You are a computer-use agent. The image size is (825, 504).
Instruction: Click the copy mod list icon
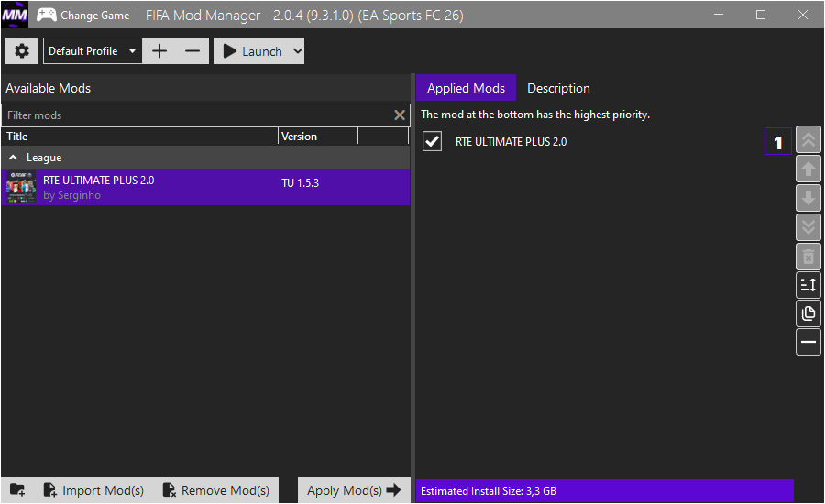click(x=808, y=313)
